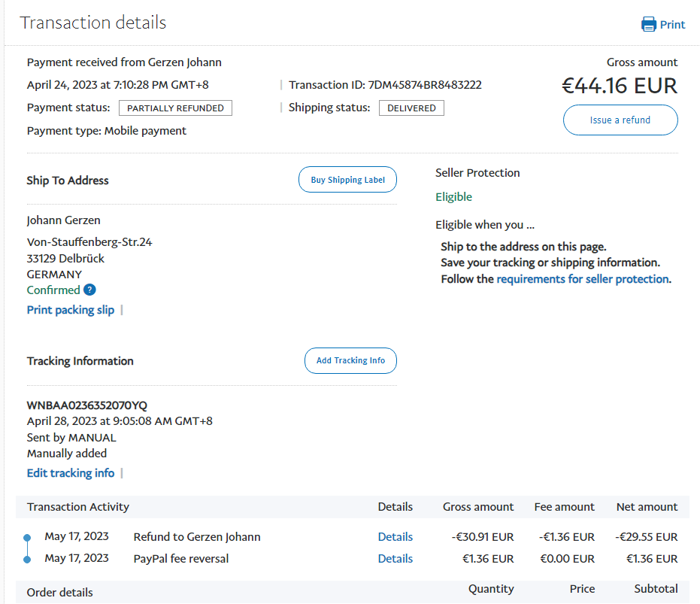Click the PARTIALLY REFUNDED status badge

coord(175,108)
